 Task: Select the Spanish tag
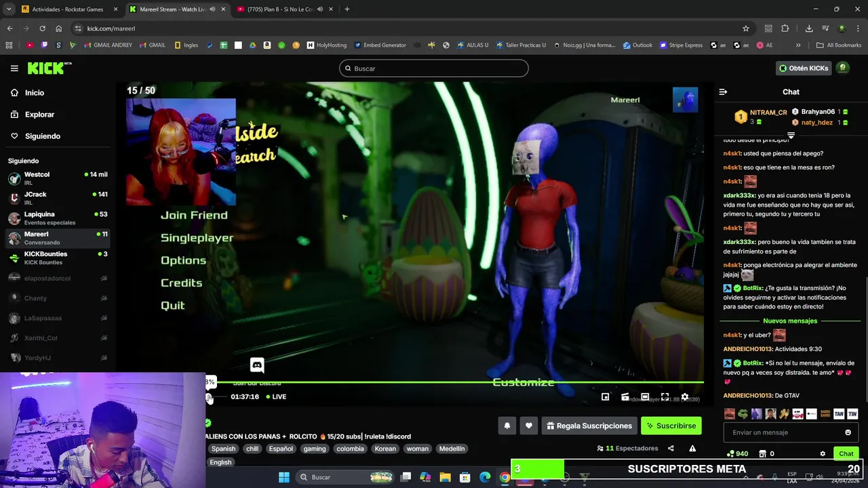[x=223, y=449]
